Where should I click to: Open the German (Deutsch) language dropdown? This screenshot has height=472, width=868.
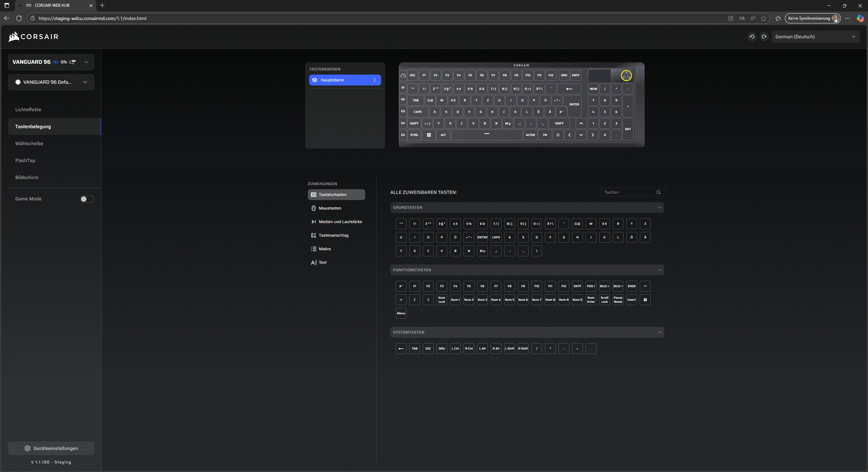pyautogui.click(x=815, y=37)
